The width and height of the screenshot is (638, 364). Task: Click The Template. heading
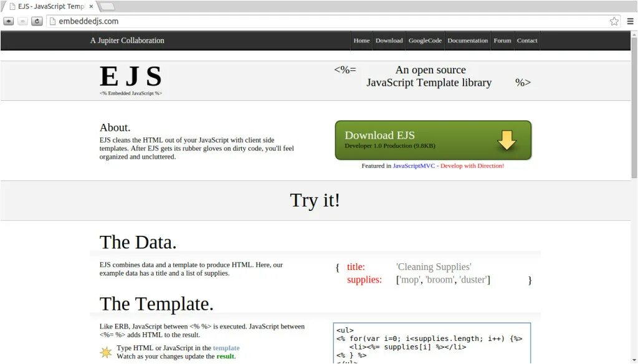[x=156, y=304]
